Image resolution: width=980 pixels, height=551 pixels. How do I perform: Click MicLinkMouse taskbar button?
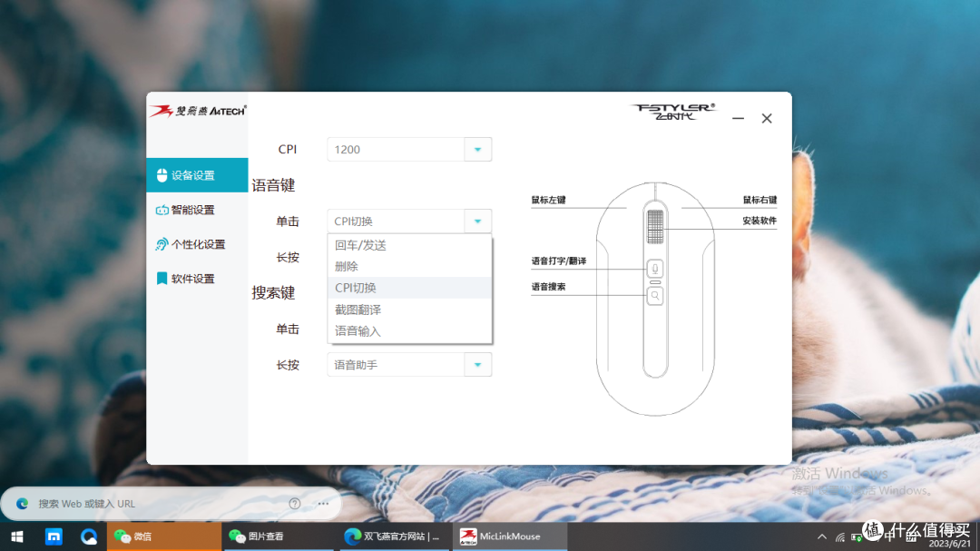pyautogui.click(x=510, y=536)
